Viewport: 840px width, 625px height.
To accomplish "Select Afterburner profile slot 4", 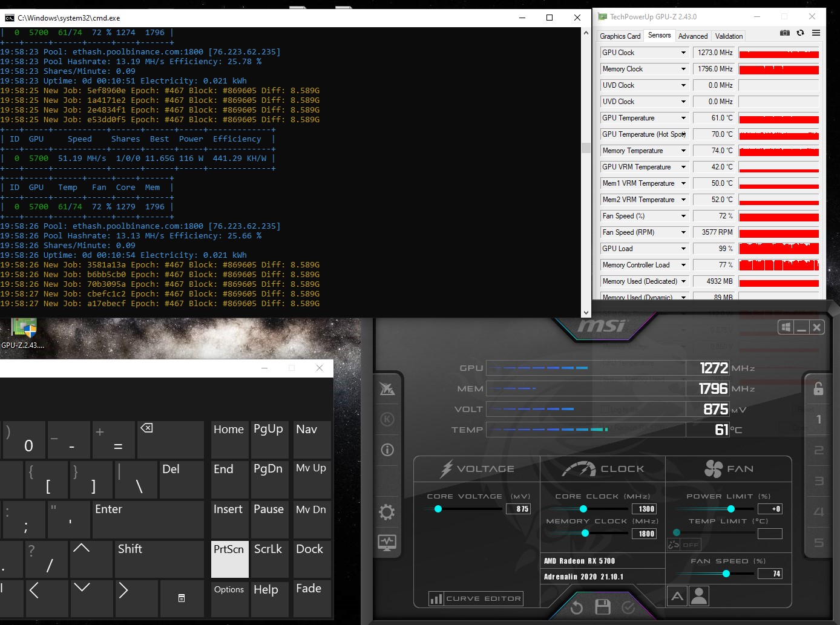I will tap(819, 512).
